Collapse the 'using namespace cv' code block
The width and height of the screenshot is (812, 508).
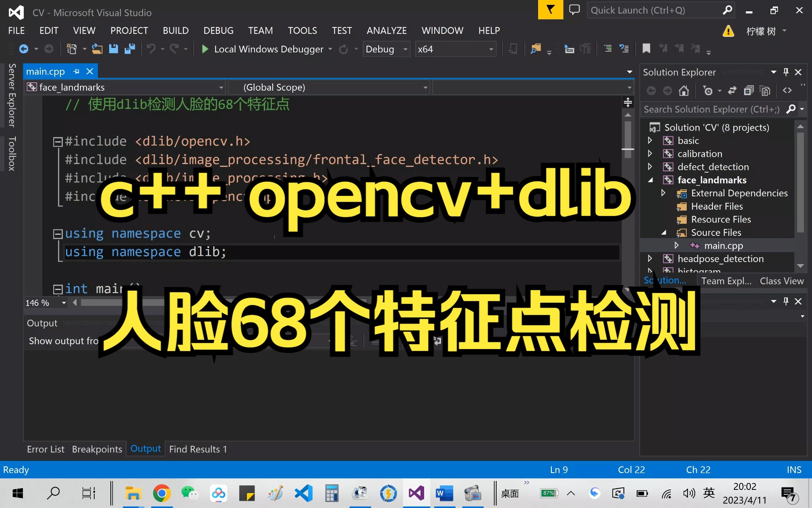[x=58, y=233]
